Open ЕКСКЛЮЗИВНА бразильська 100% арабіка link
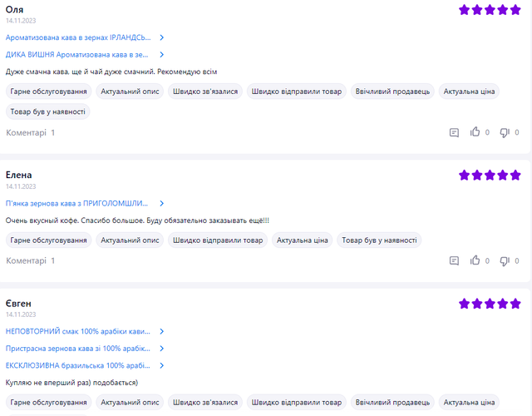The width and height of the screenshot is (532, 416). [x=77, y=364]
